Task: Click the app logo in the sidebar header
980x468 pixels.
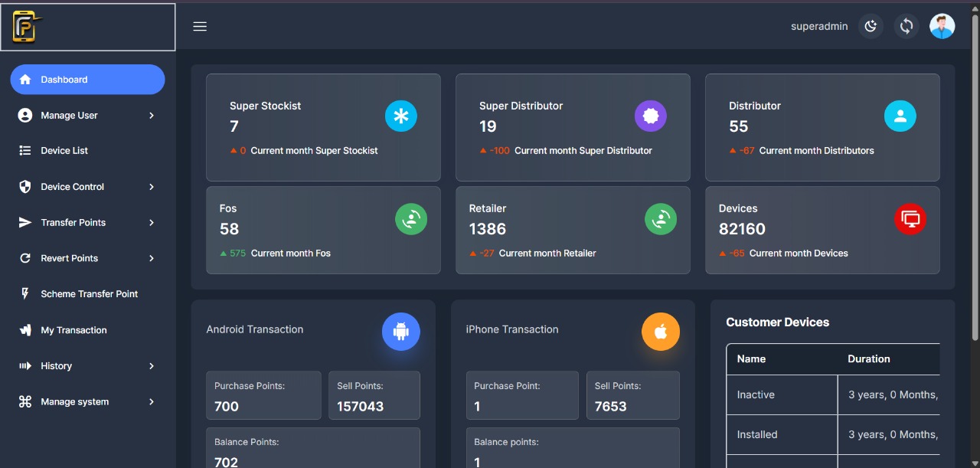Action: (26, 27)
